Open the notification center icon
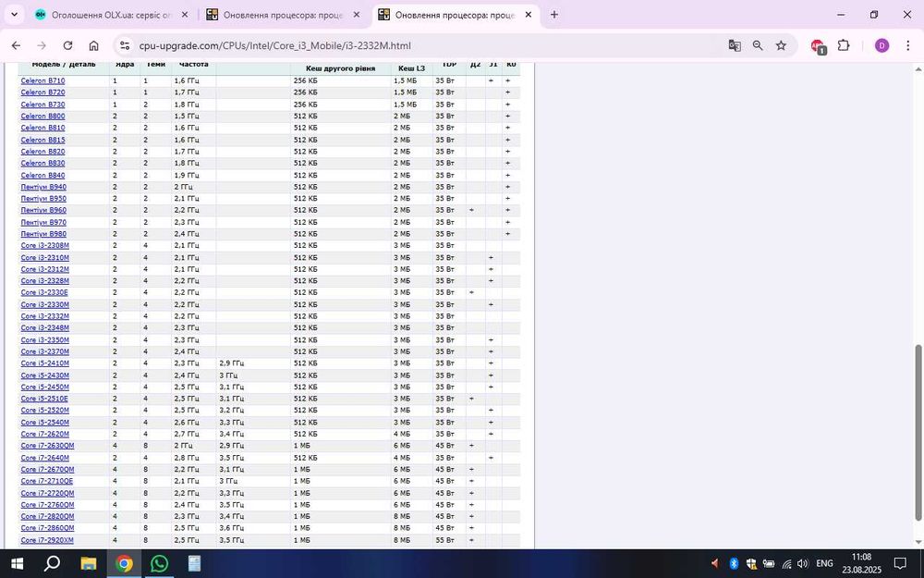 (900, 564)
